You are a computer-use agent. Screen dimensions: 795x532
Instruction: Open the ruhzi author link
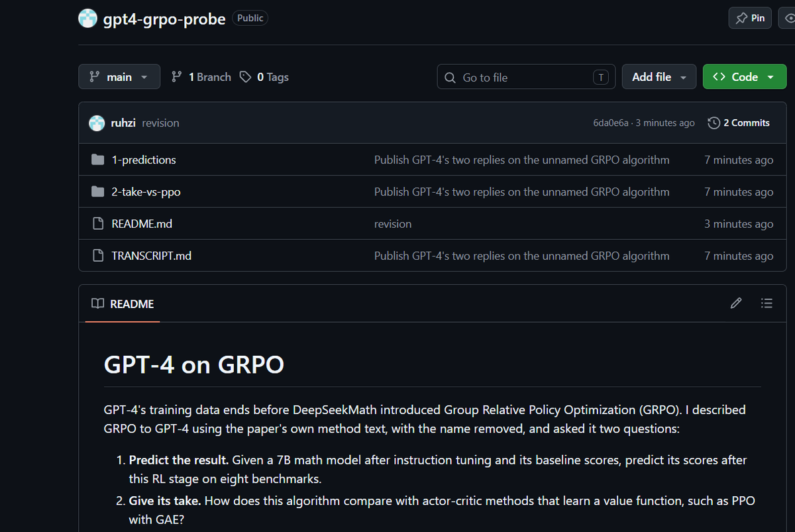point(124,123)
